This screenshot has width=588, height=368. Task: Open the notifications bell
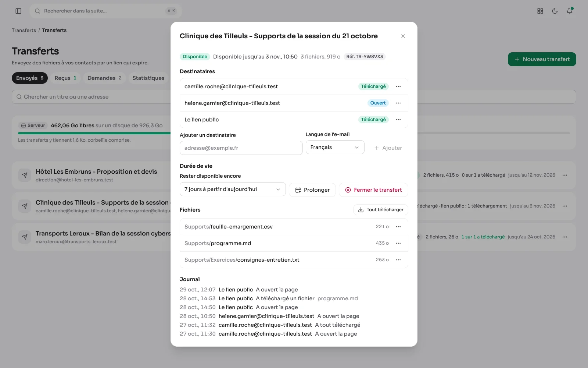click(x=570, y=11)
